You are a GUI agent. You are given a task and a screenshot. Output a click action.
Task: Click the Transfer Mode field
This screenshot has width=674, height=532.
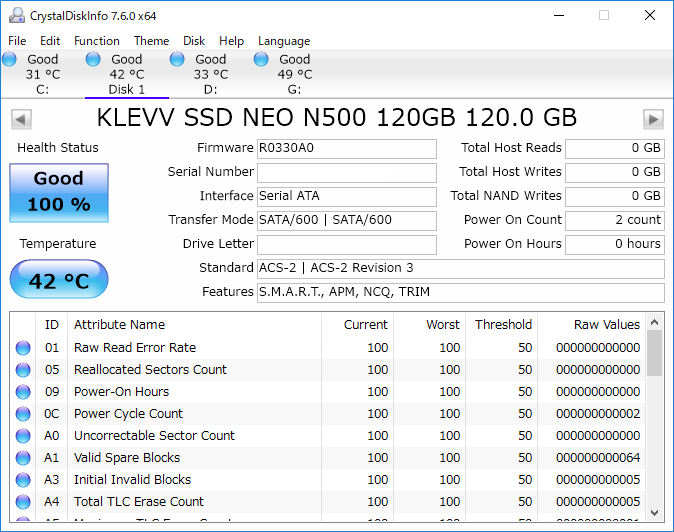(347, 220)
